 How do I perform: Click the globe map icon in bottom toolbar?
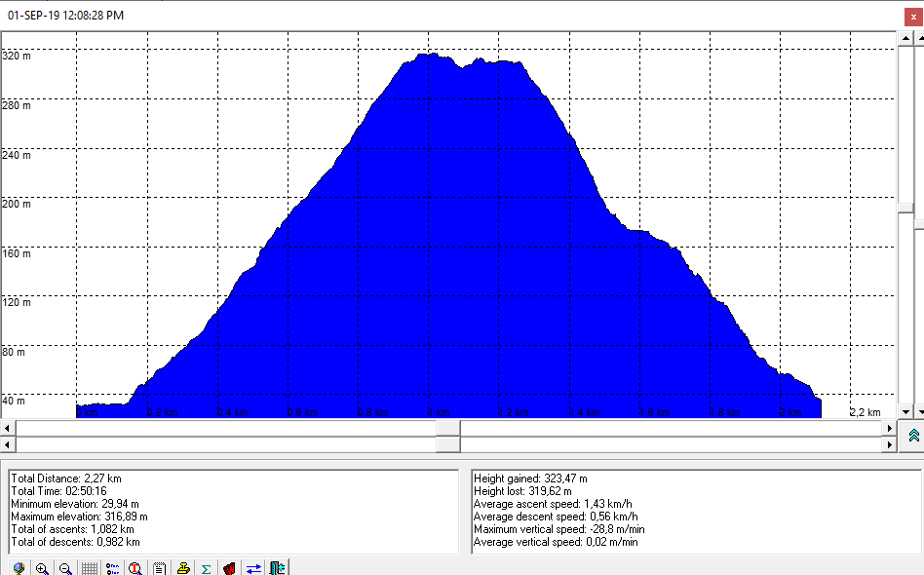point(19,568)
